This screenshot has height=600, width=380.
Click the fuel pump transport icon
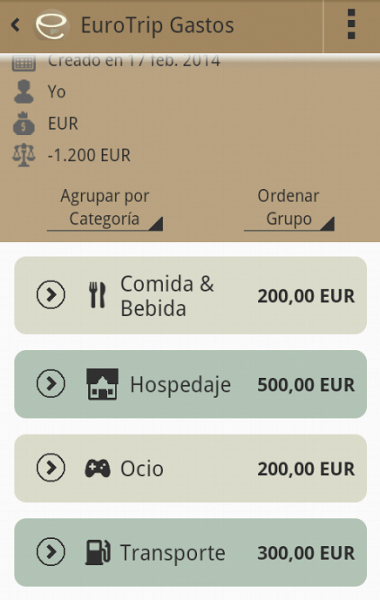coord(98,552)
